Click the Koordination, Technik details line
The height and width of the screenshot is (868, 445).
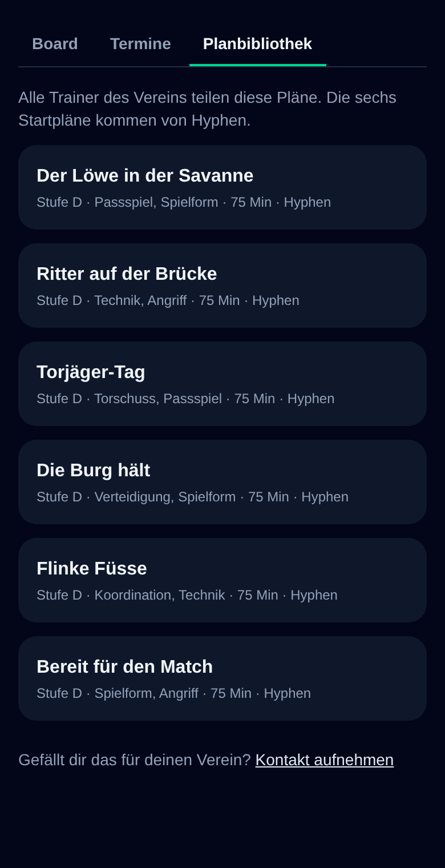[x=187, y=595]
